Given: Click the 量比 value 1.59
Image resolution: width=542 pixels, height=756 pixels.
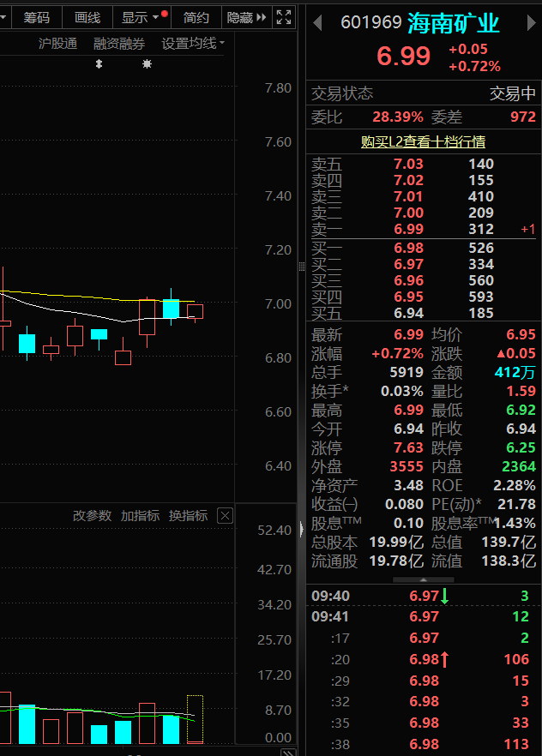Looking at the screenshot, I should (521, 391).
